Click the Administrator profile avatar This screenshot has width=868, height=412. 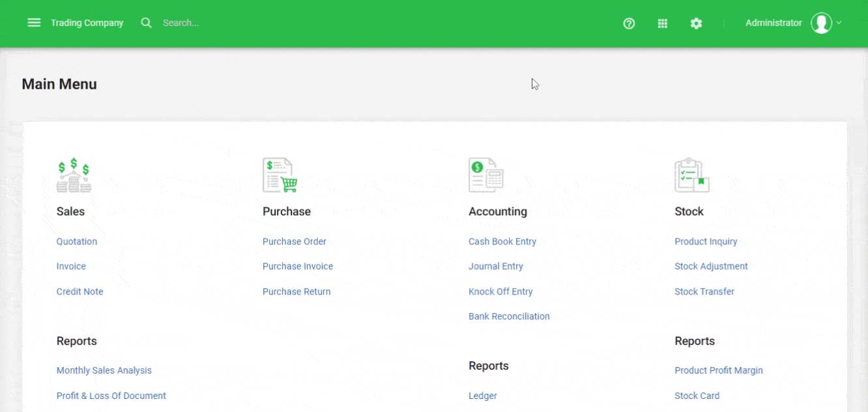(821, 23)
